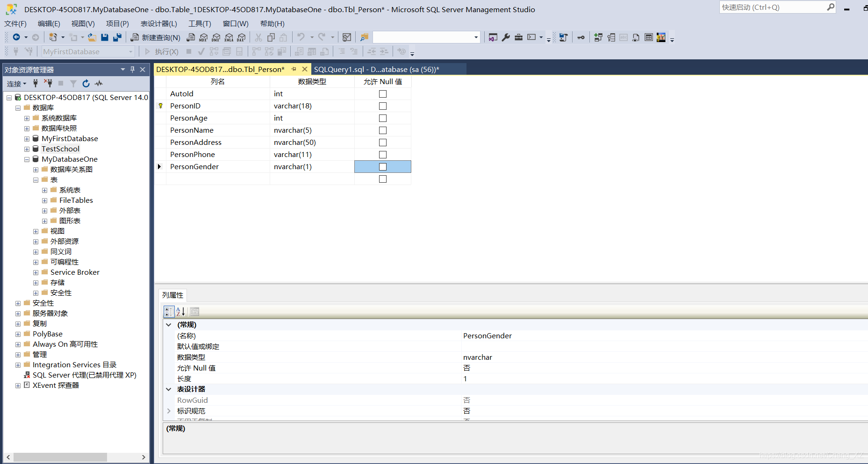868x464 pixels.
Task: Click the Save All icon
Action: click(117, 37)
